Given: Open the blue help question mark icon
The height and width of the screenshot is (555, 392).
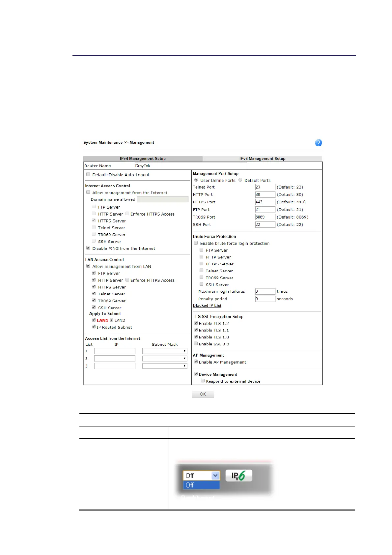Looking at the screenshot, I should 318,143.
